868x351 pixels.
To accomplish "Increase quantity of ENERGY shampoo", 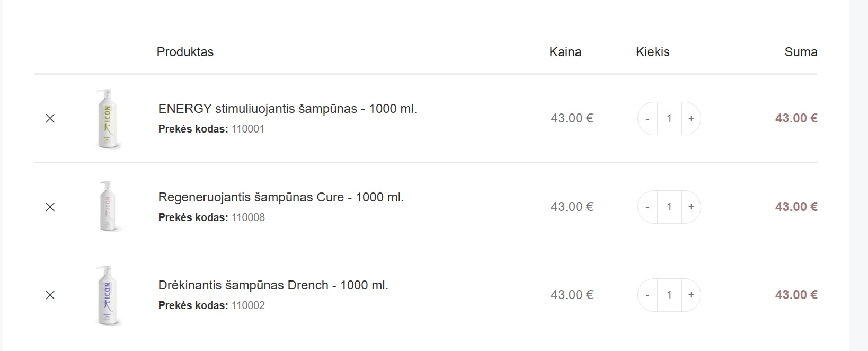I will [691, 119].
